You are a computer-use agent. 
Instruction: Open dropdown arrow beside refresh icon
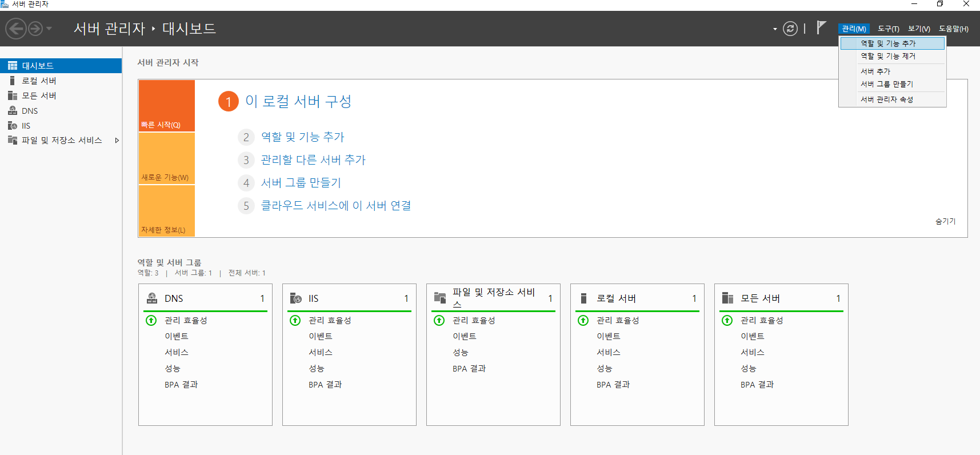coord(775,29)
